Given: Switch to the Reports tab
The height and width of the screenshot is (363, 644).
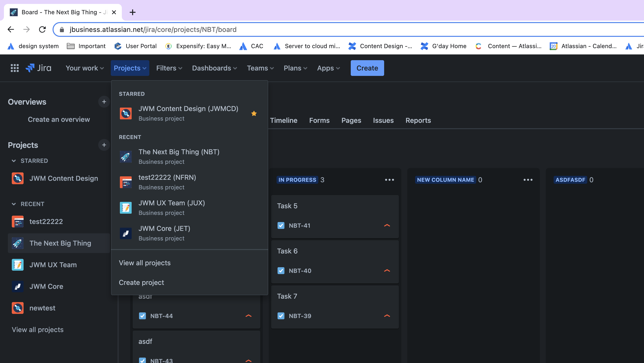Looking at the screenshot, I should point(418,120).
